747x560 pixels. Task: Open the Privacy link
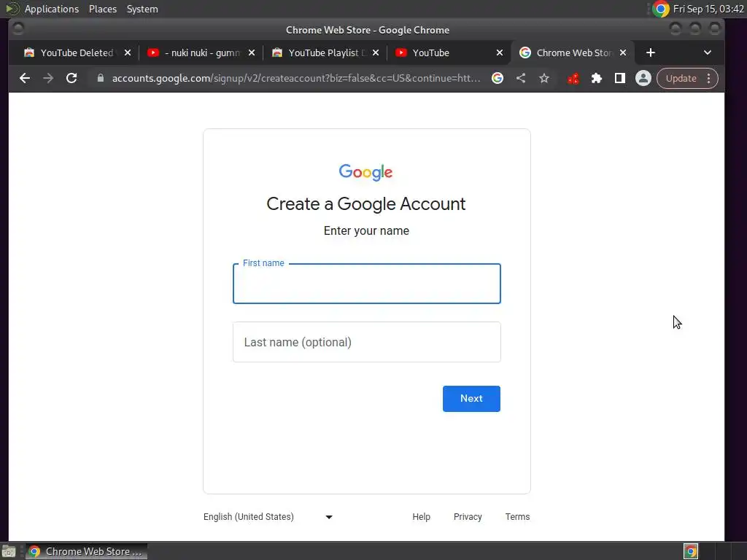(x=468, y=517)
